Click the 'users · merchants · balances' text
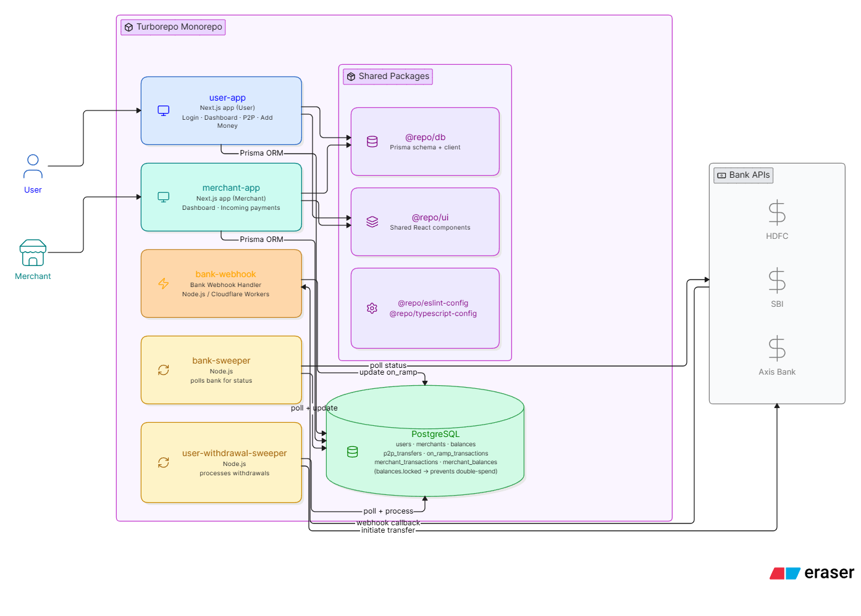Viewport: 861px width, 616px height. [435, 444]
